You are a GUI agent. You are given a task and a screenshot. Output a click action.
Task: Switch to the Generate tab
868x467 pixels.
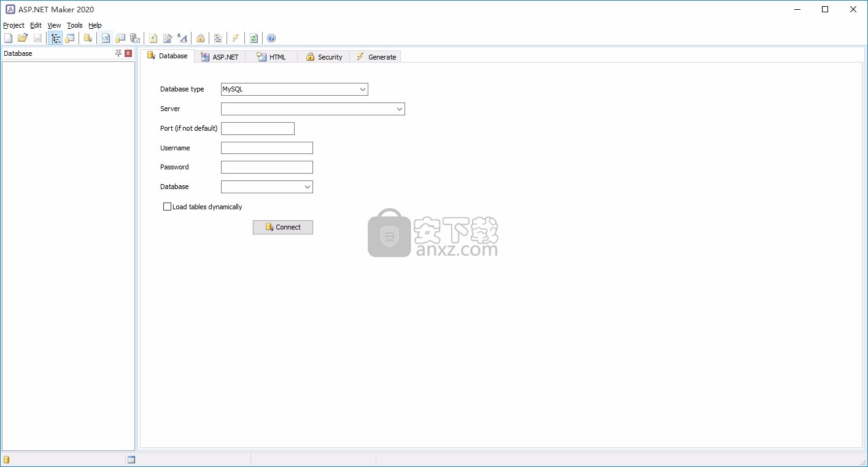(375, 57)
